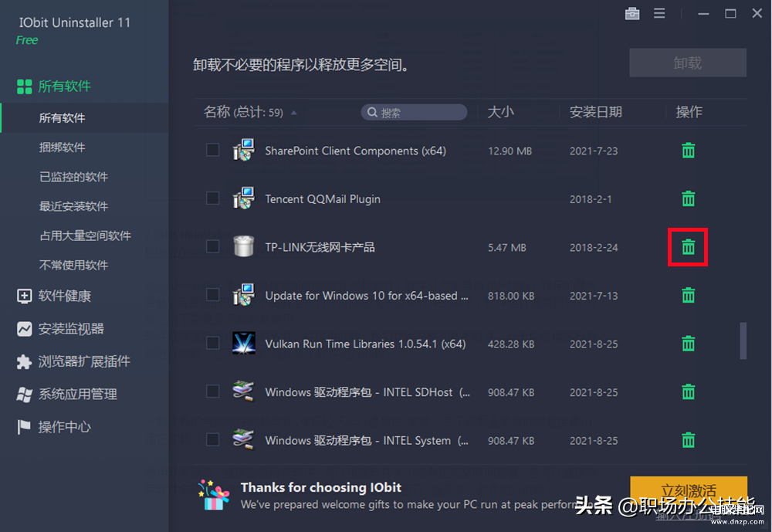Select Vulkan Run Time Libraries 1.0.54.1 name
This screenshot has height=532, width=772.
pos(365,344)
